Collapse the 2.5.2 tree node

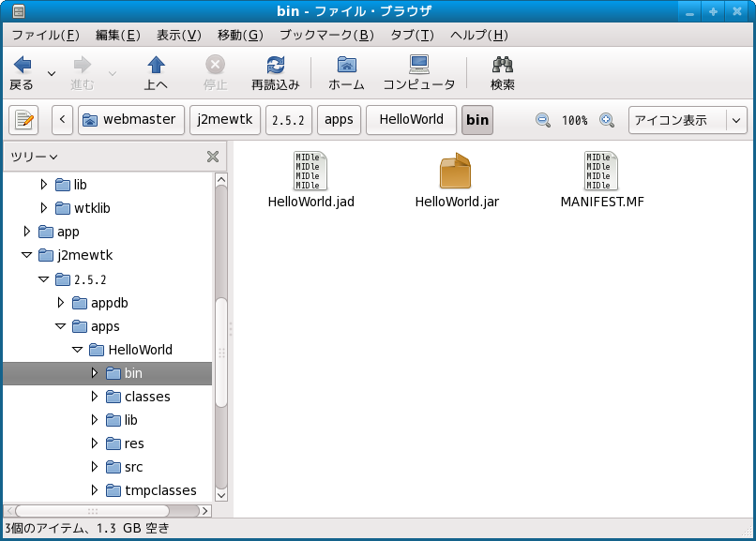point(43,278)
